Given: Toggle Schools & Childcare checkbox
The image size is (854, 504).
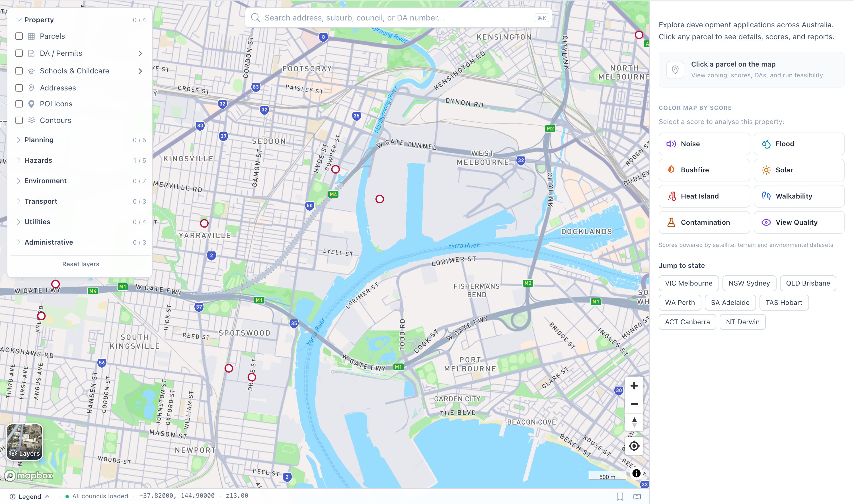Looking at the screenshot, I should [19, 71].
